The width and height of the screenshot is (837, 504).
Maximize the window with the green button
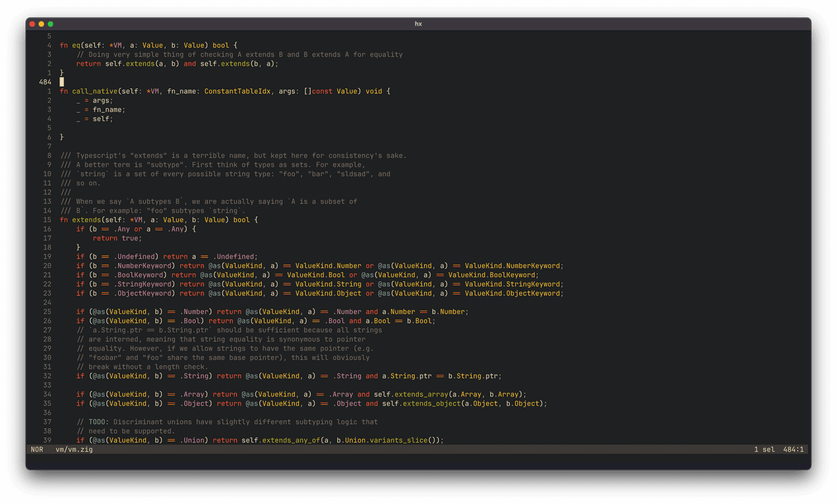point(50,24)
